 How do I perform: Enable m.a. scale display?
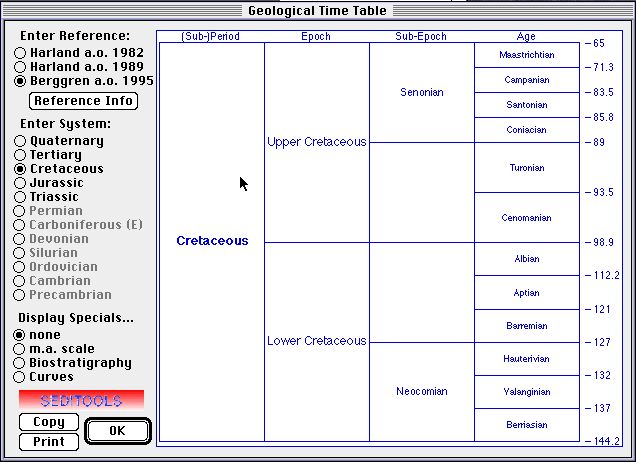tap(20, 349)
